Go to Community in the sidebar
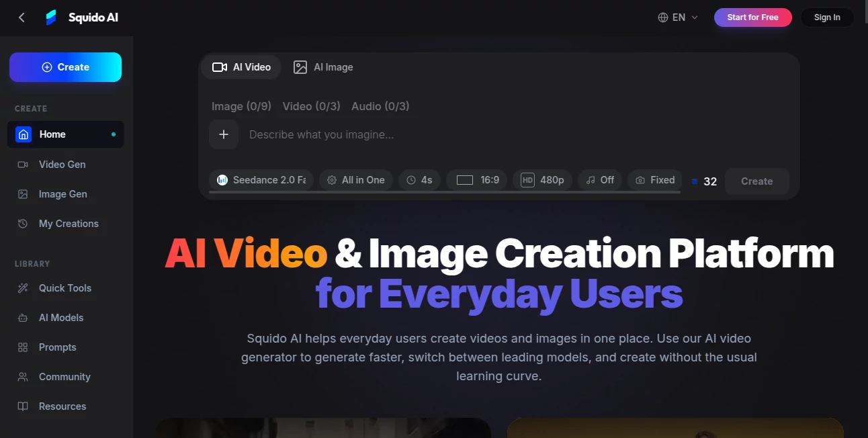Viewport: 868px width, 438px height. 65,377
